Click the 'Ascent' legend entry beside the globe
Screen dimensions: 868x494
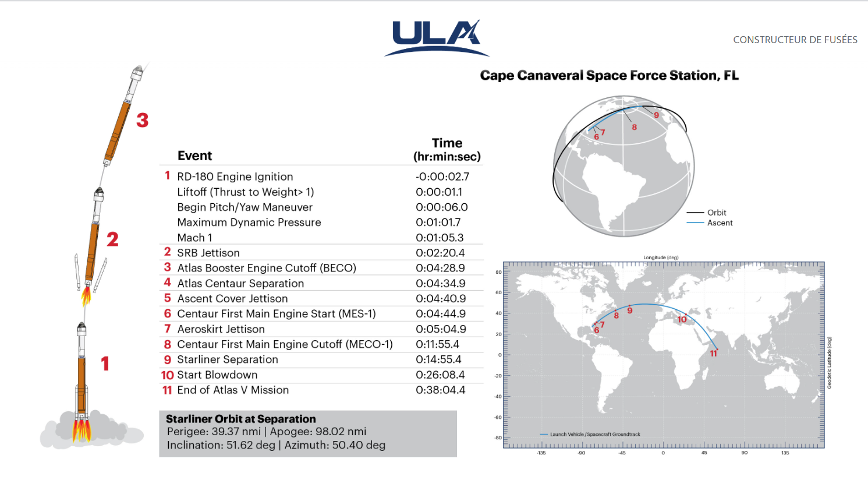point(710,223)
